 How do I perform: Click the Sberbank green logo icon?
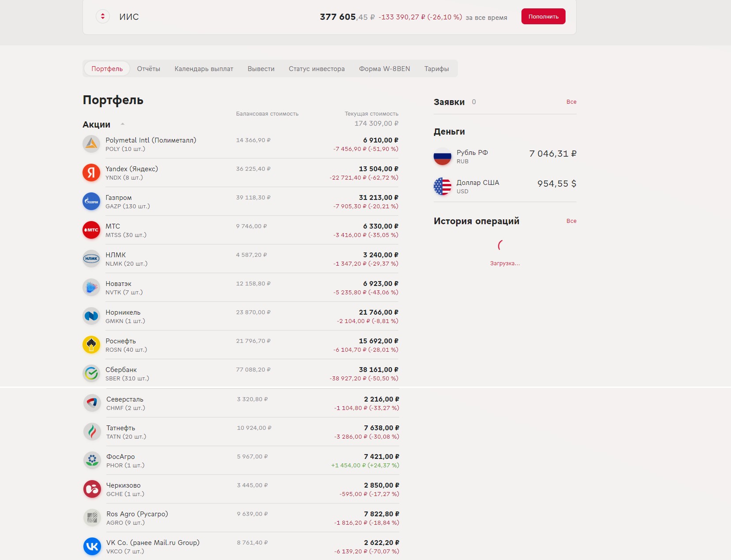(x=91, y=373)
